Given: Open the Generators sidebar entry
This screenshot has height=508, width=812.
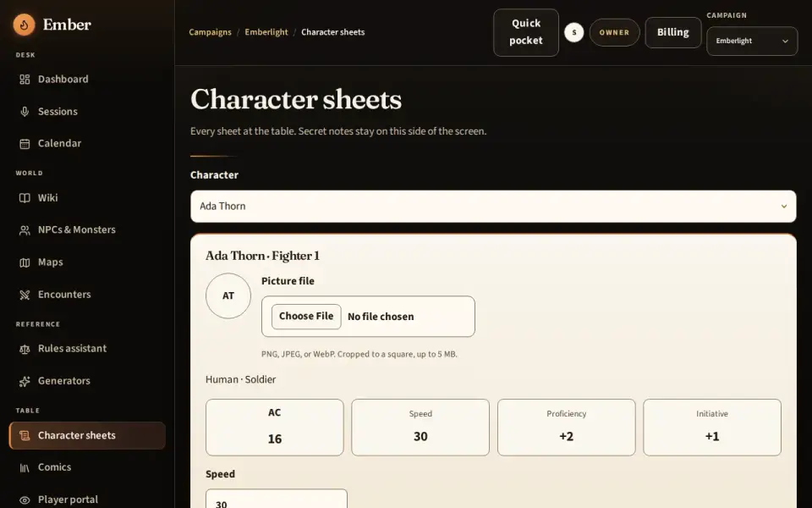Looking at the screenshot, I should pos(87,381).
